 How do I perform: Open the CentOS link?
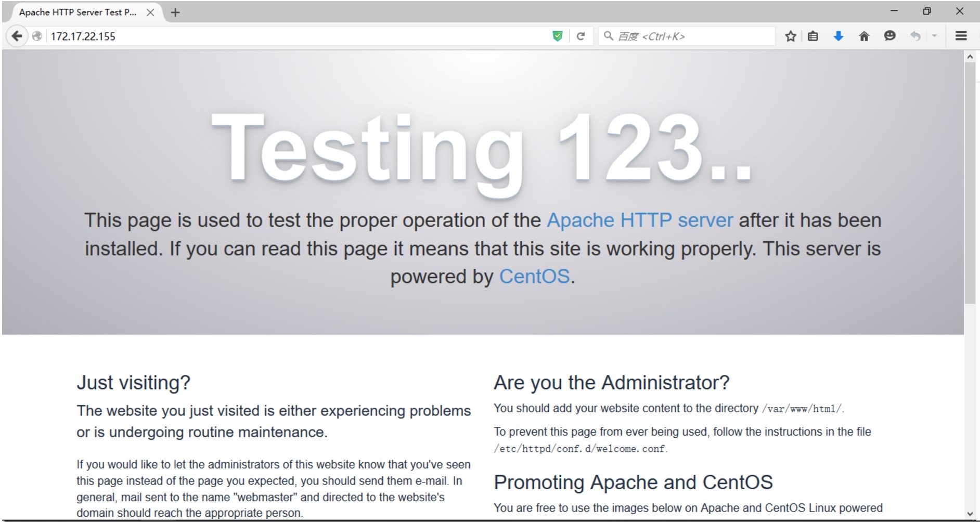[x=534, y=277]
